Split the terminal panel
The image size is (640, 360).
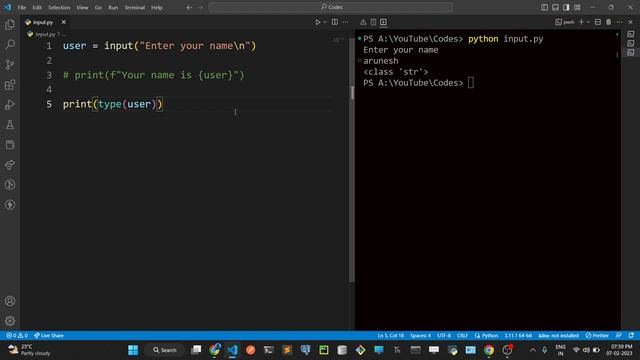tap(598, 22)
